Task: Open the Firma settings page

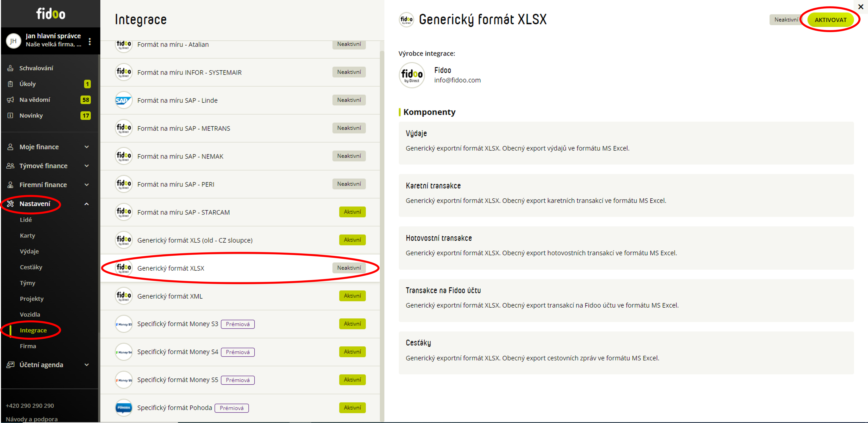Action: coord(28,346)
